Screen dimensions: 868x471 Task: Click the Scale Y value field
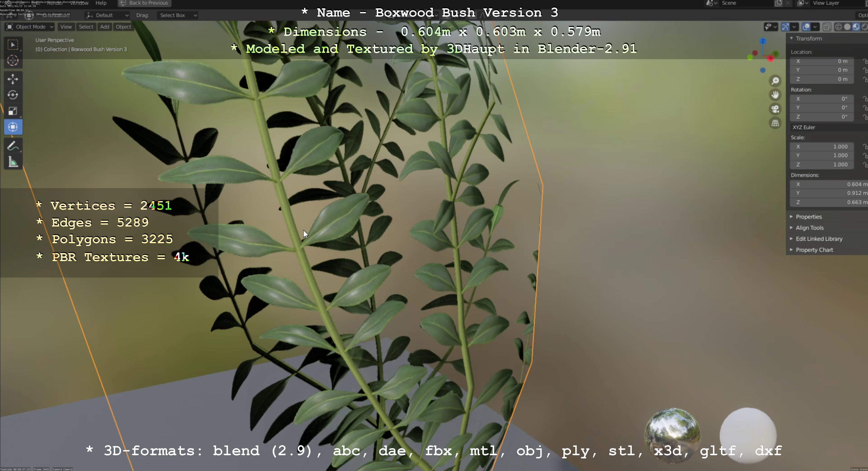click(x=822, y=156)
